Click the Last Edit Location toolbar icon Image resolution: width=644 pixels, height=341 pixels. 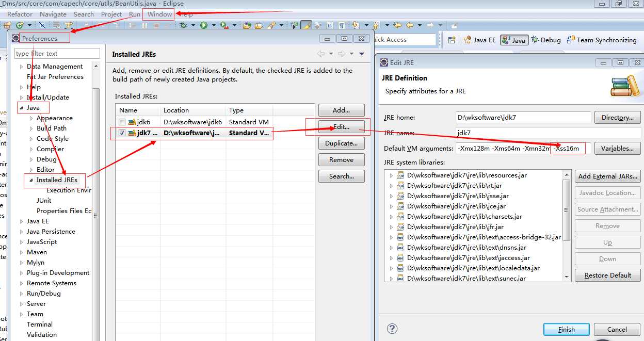coord(397,25)
